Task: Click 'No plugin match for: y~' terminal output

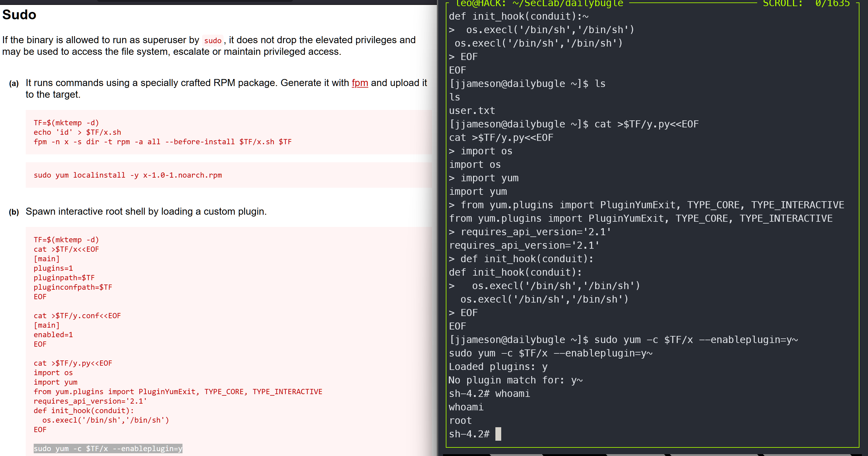Action: point(516,380)
